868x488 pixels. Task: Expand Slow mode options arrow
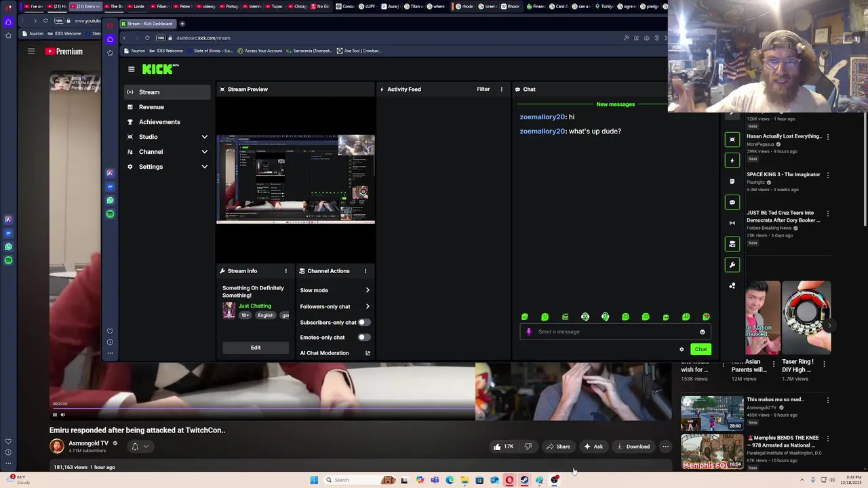[x=368, y=290]
